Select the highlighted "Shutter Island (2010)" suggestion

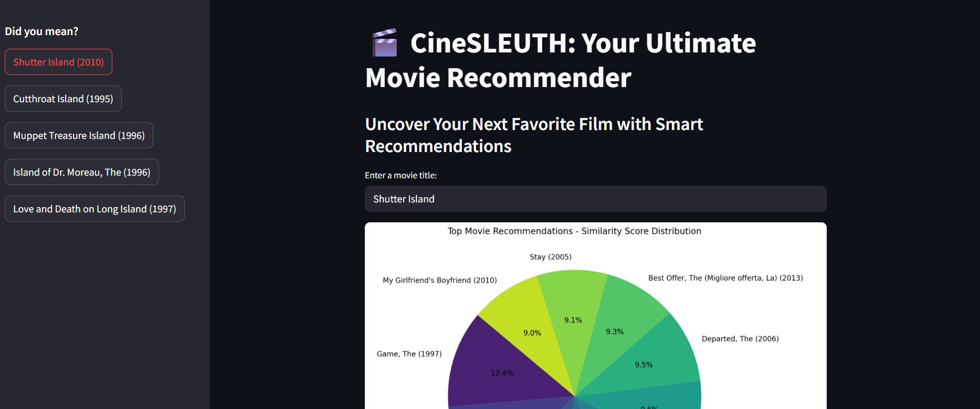[58, 62]
